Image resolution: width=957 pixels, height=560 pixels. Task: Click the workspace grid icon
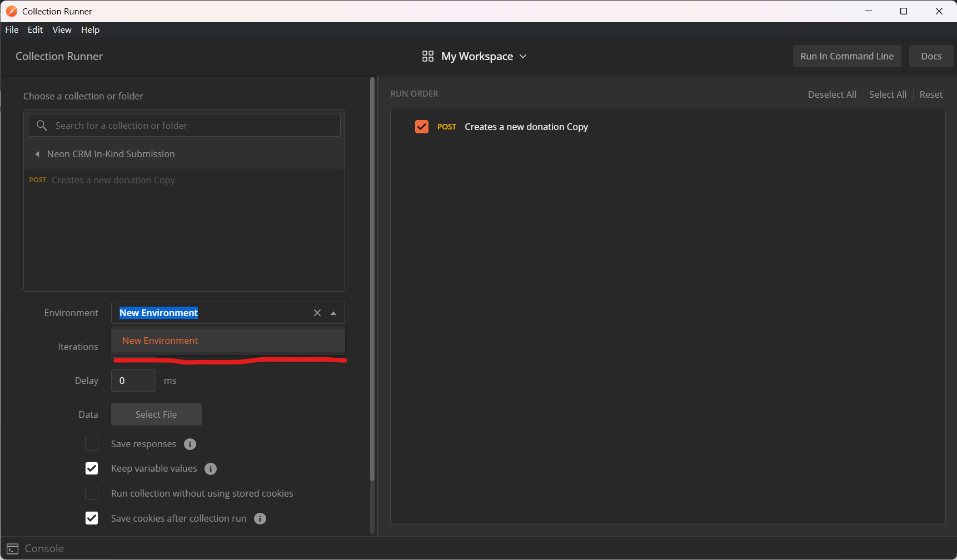coord(428,56)
